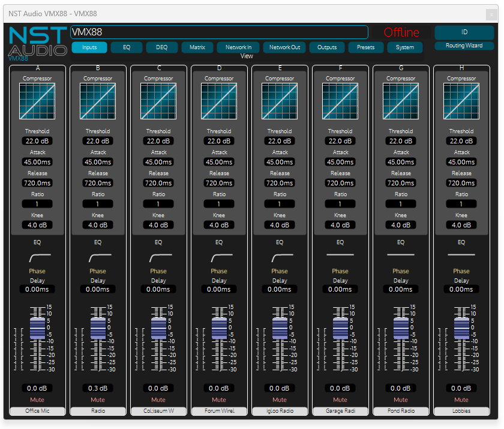Open channel B EQ curve thumbnail
This screenshot has height=429, width=504.
coord(98,257)
